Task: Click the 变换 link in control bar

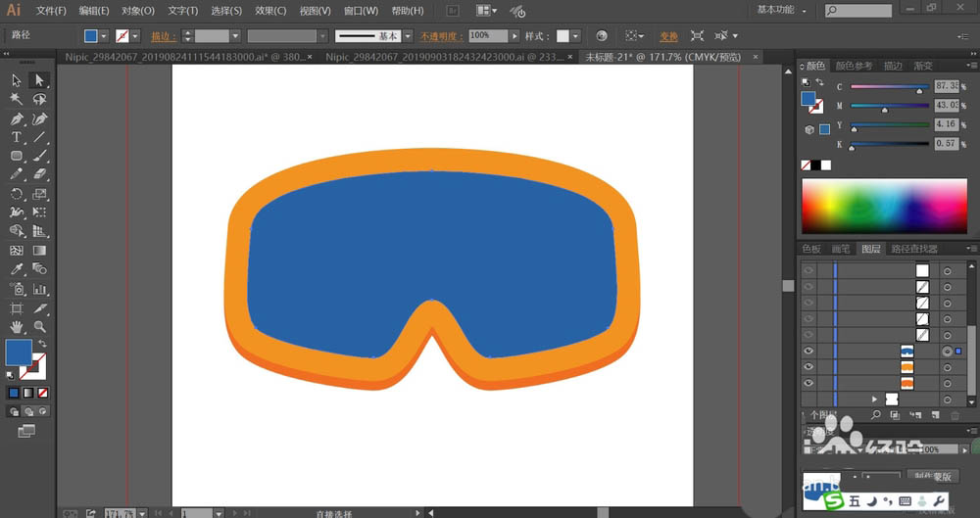Action: (x=668, y=36)
